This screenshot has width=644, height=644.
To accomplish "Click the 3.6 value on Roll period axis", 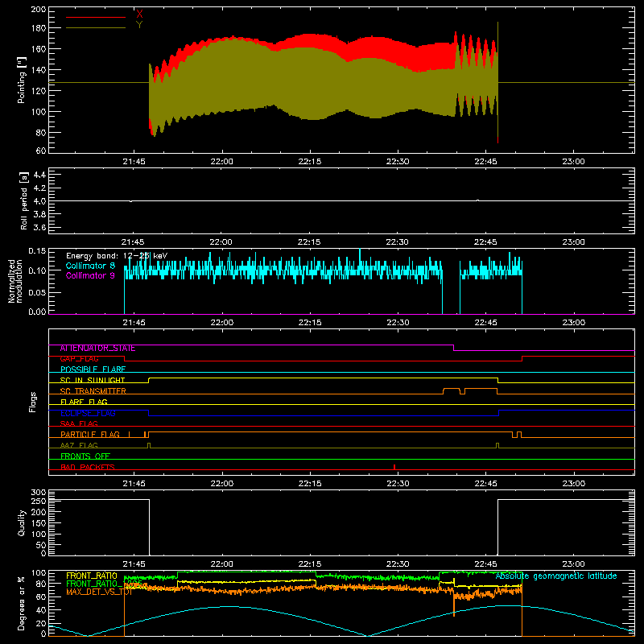I will [39, 228].
